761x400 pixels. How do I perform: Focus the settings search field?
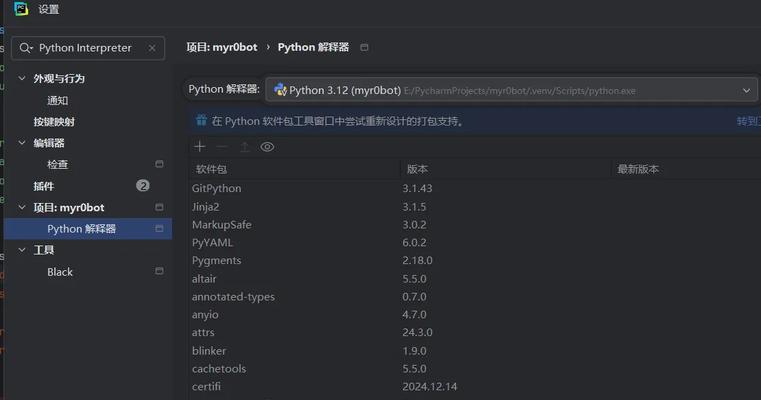click(x=88, y=48)
